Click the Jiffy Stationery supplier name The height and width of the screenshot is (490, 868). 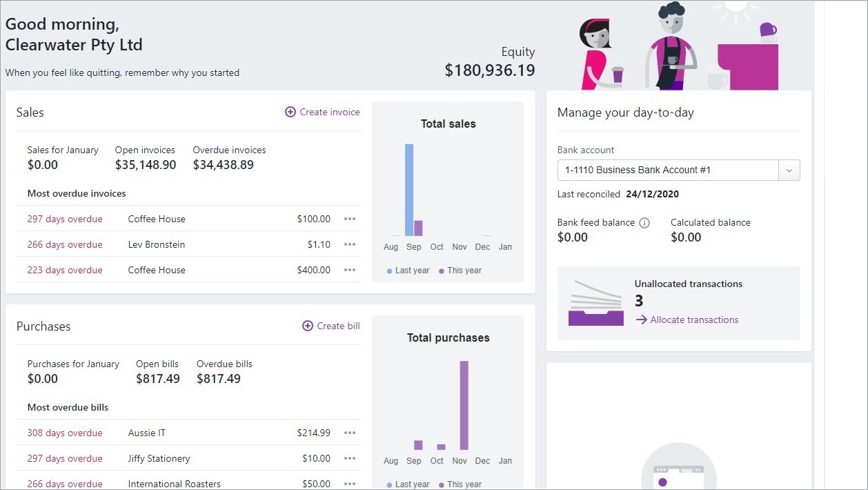point(159,458)
